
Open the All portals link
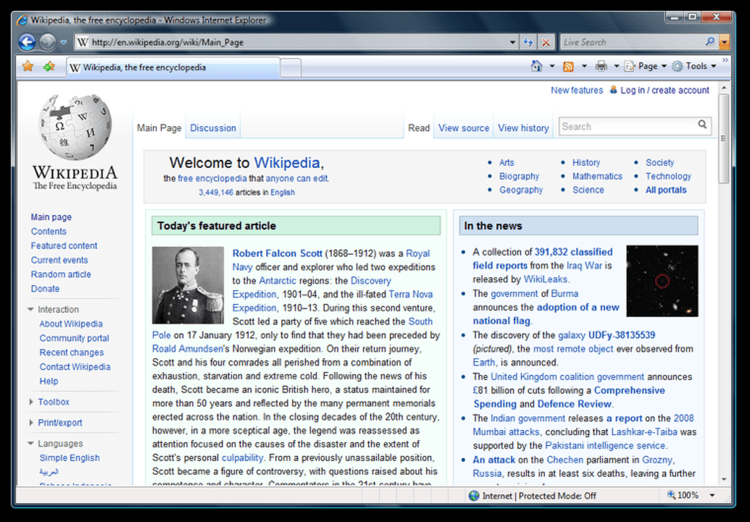666,190
